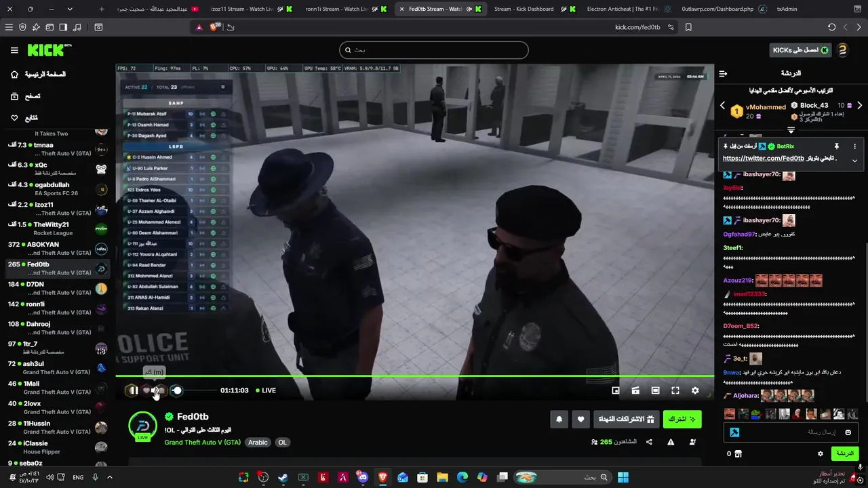Screen dimensions: 868x488
Task: Open the chat emoji picker
Action: [848, 432]
